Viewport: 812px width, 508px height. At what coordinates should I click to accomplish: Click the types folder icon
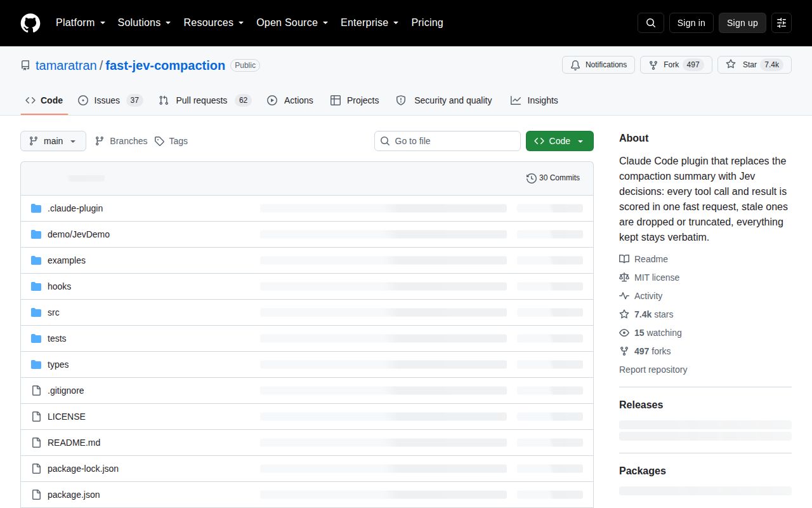36,364
